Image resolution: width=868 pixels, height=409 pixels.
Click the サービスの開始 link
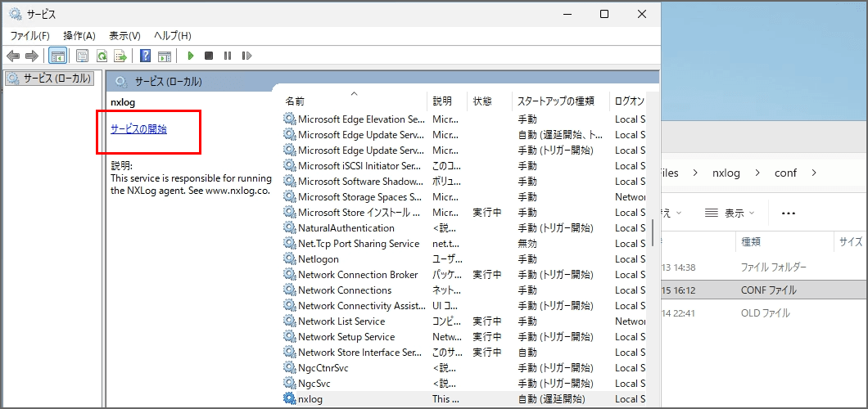click(138, 128)
